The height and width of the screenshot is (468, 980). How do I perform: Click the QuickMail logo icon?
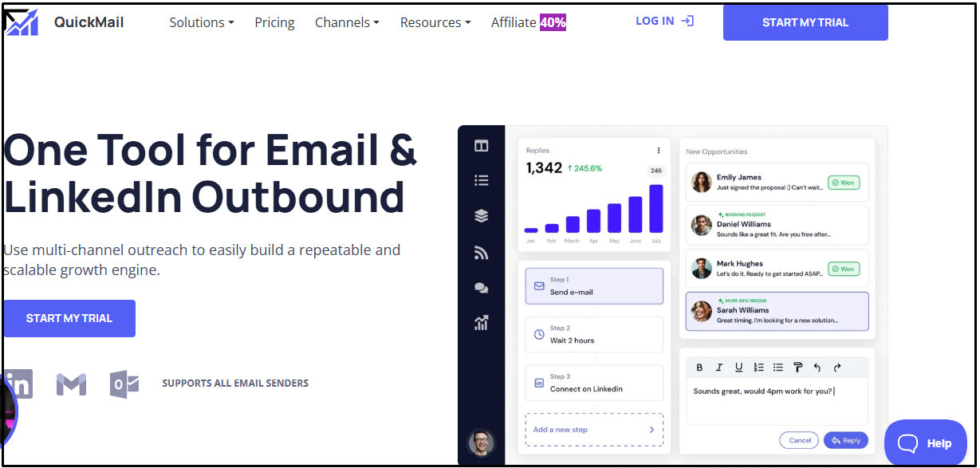pos(22,22)
